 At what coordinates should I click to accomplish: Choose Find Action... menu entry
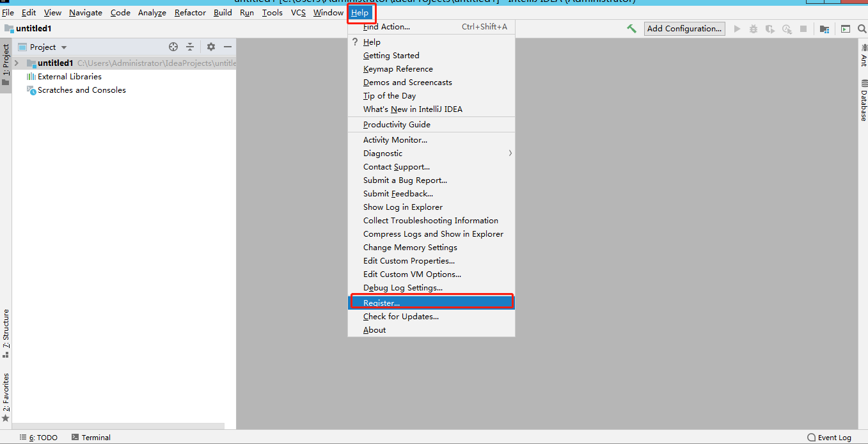[431, 27]
